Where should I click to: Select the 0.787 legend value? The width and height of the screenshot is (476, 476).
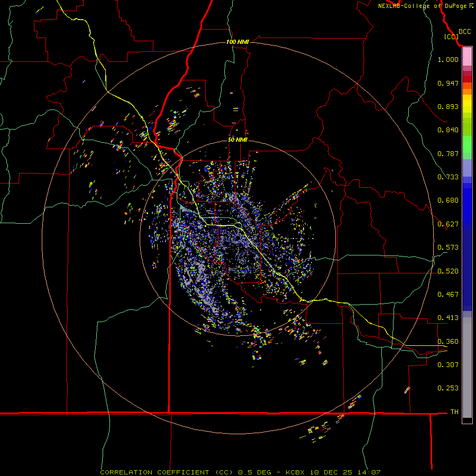click(448, 153)
